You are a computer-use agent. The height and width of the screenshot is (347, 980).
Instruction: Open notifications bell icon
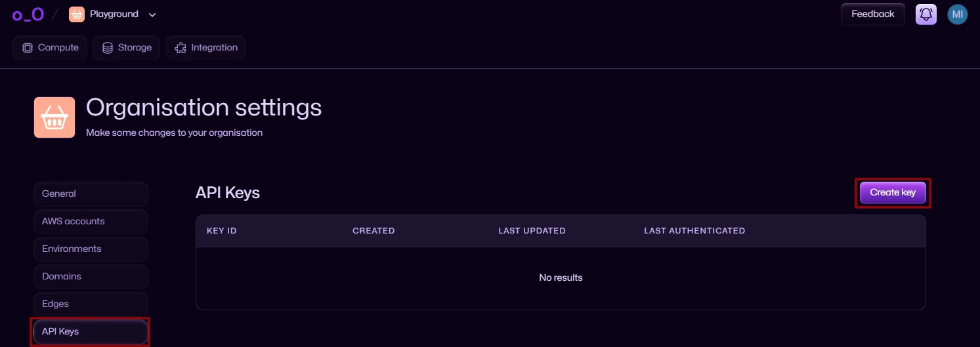click(926, 14)
